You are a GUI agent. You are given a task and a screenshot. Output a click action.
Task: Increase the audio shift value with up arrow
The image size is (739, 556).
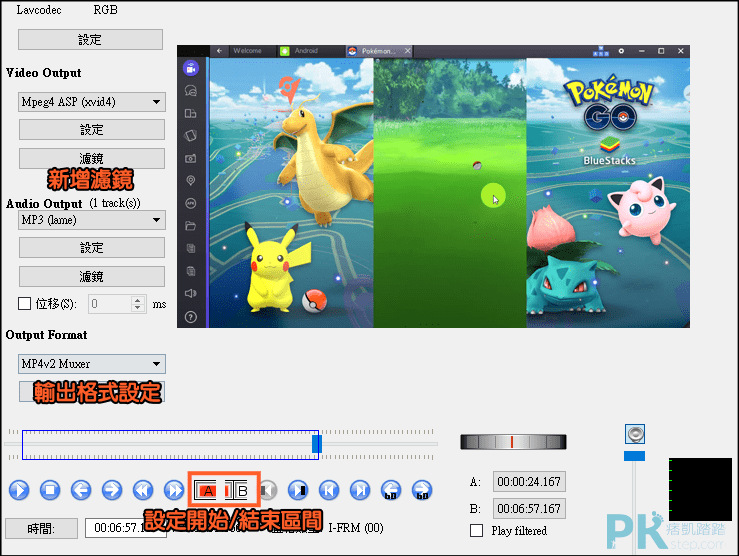coord(137,300)
